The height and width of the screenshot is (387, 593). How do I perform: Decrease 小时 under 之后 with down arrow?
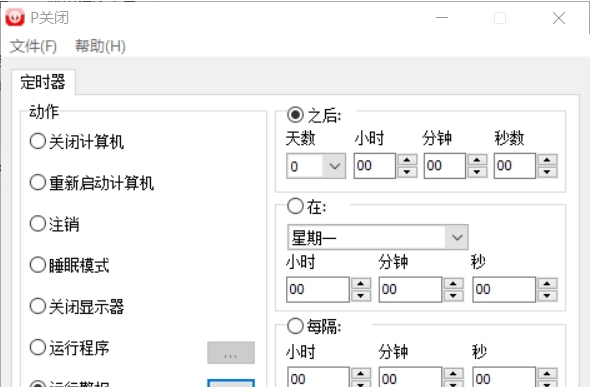pos(407,172)
